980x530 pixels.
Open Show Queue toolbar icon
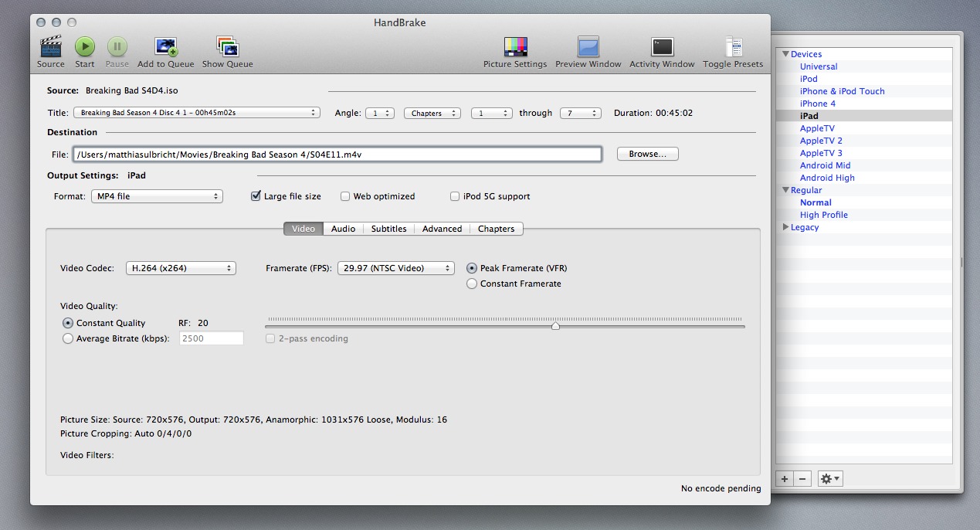coord(227,47)
